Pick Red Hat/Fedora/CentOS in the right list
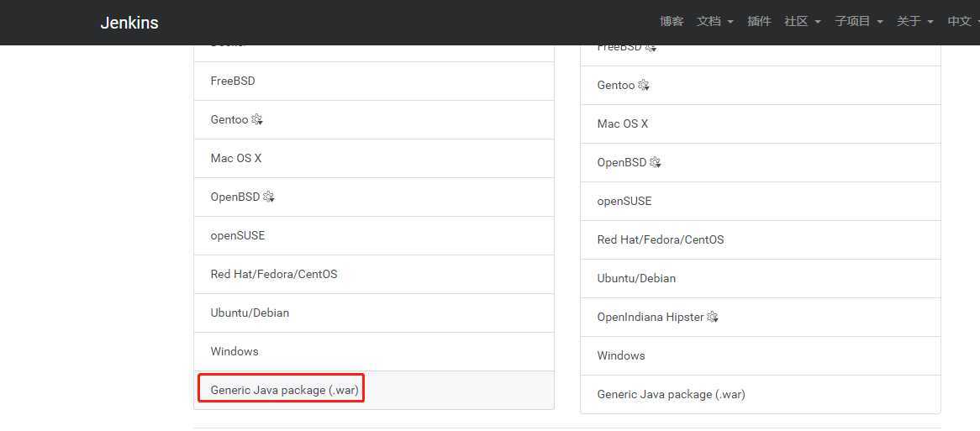 coord(660,239)
